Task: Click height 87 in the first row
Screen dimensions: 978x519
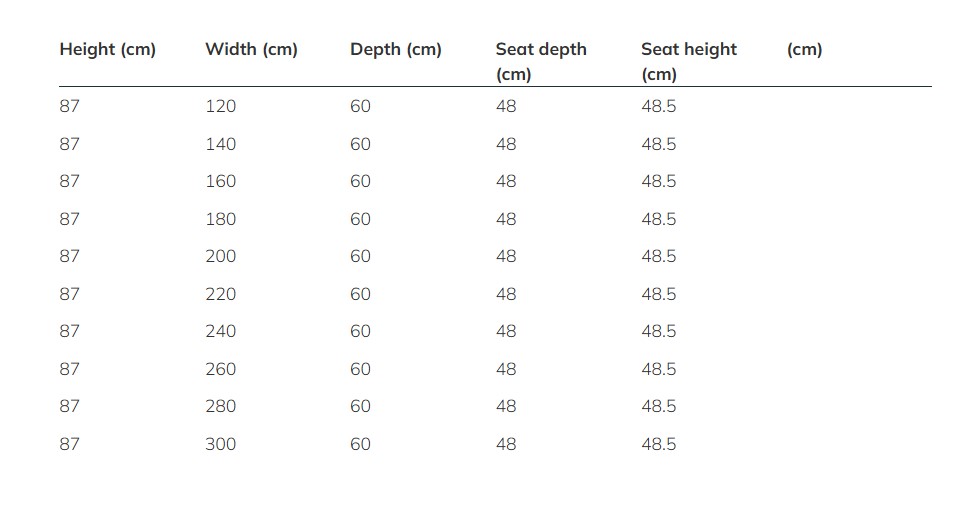Action: coord(70,106)
